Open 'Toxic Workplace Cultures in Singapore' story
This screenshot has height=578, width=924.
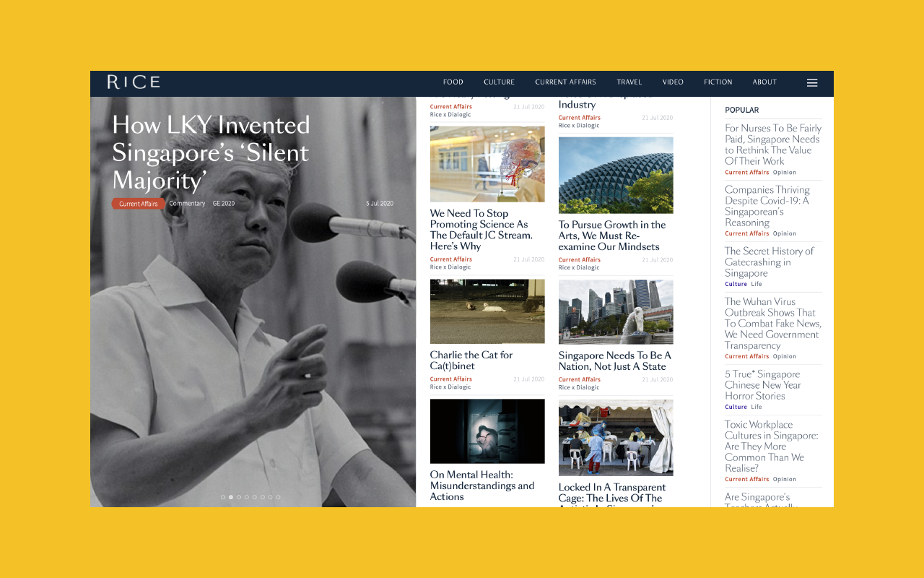pos(772,446)
